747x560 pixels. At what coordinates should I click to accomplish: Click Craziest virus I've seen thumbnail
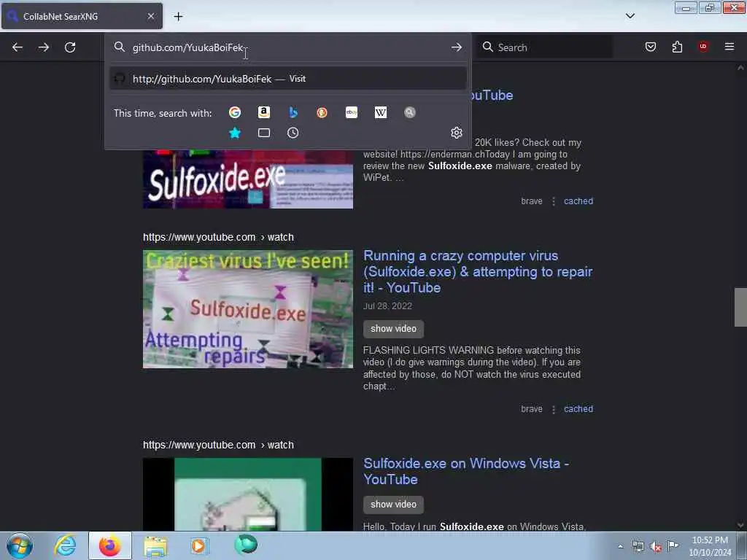click(248, 309)
